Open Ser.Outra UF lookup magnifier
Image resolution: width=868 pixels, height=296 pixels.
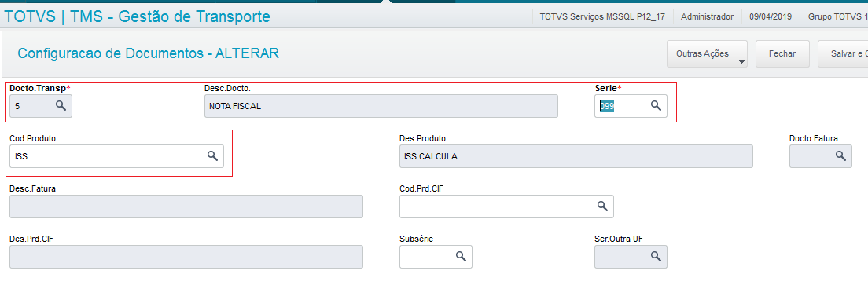tap(656, 256)
